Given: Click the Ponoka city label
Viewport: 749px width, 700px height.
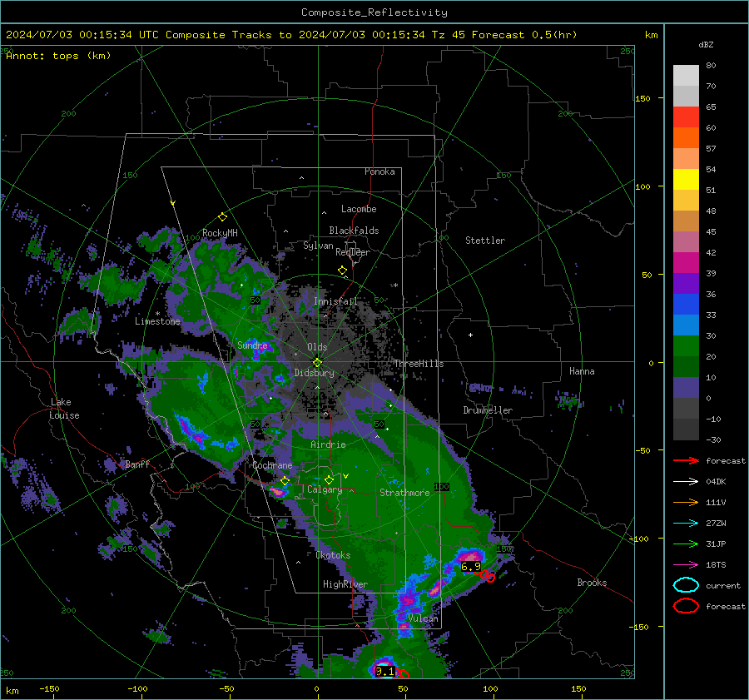Looking at the screenshot, I should coord(379,171).
